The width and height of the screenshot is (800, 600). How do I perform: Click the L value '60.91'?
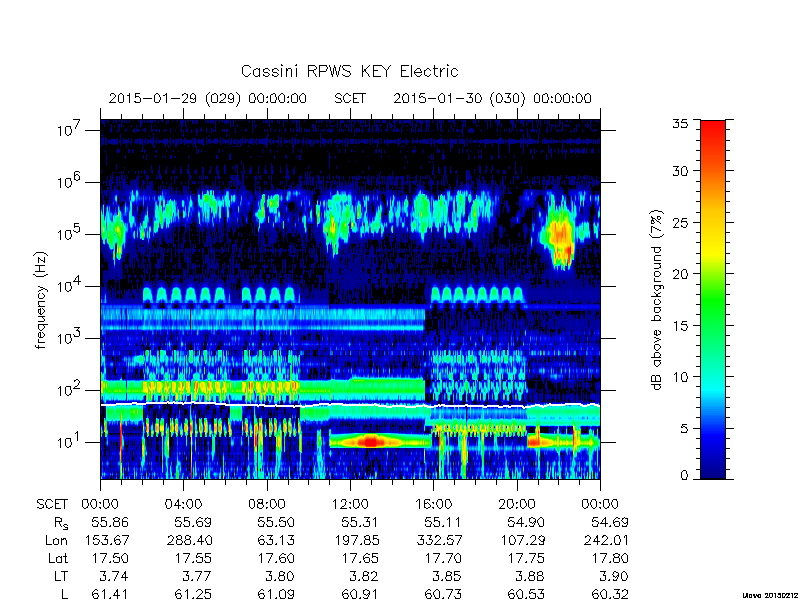pyautogui.click(x=360, y=594)
